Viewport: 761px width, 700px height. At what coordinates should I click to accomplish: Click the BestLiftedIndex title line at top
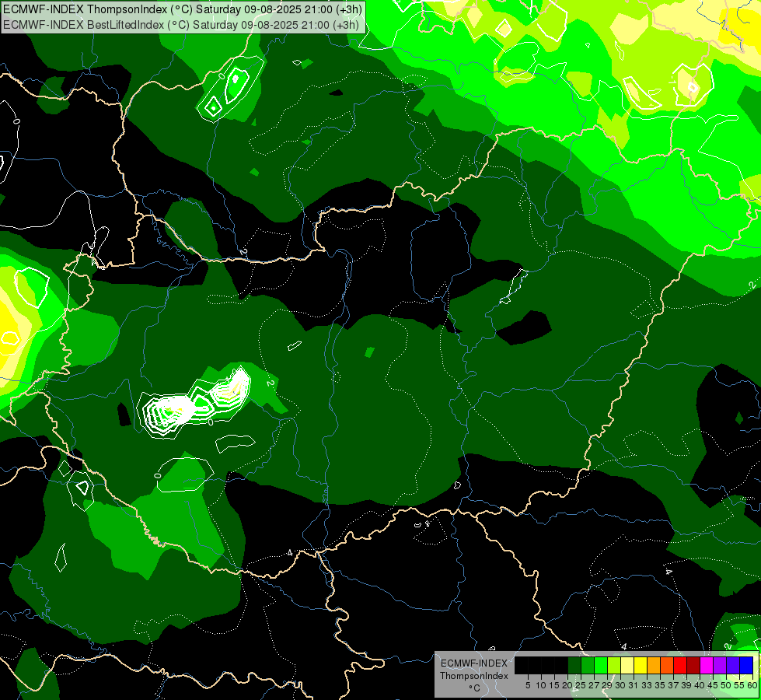181,24
